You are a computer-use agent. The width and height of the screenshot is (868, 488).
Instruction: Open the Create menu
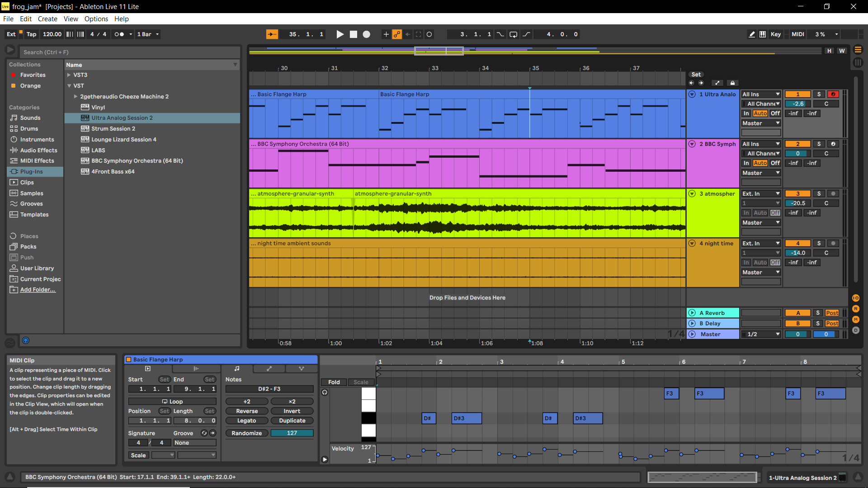pos(47,19)
